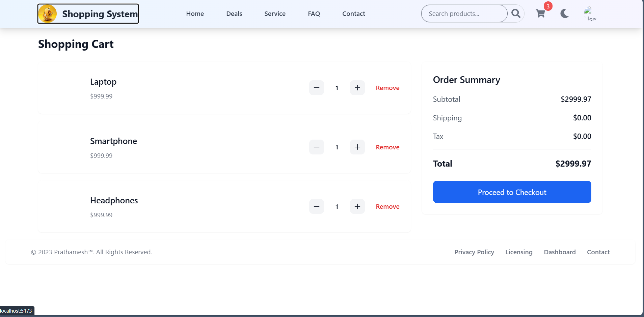Go to the Home nav item
The width and height of the screenshot is (644, 317).
(x=195, y=14)
